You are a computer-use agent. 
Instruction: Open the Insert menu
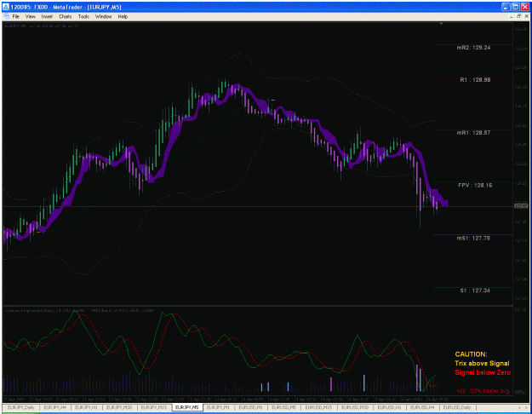(x=47, y=16)
